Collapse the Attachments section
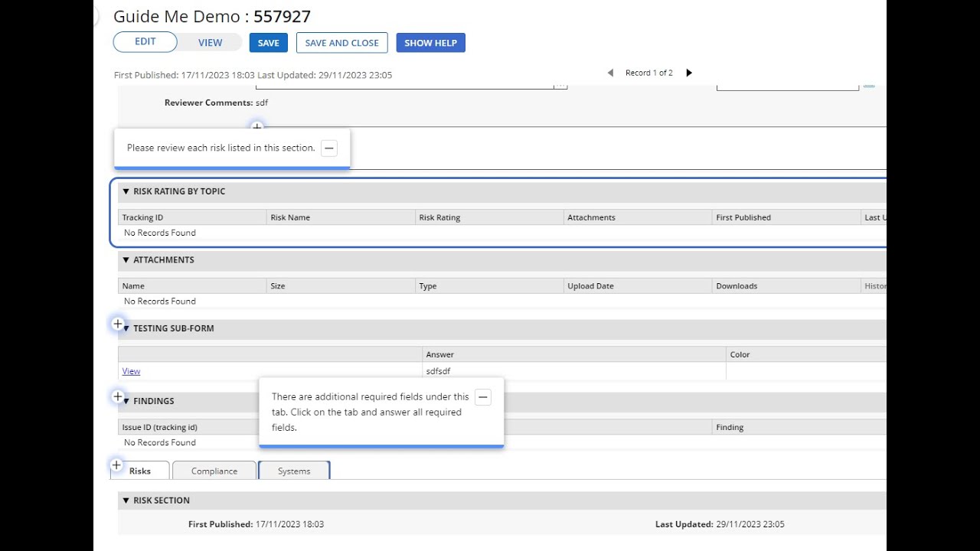This screenshot has width=980, height=551. pos(126,260)
